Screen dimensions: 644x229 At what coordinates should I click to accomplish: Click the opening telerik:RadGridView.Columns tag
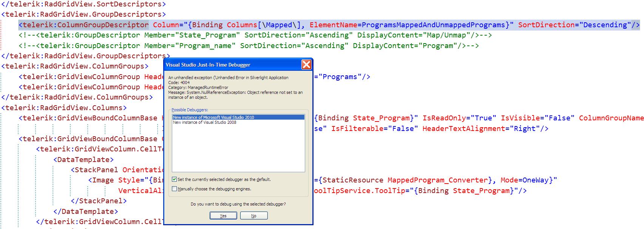pyautogui.click(x=64, y=107)
